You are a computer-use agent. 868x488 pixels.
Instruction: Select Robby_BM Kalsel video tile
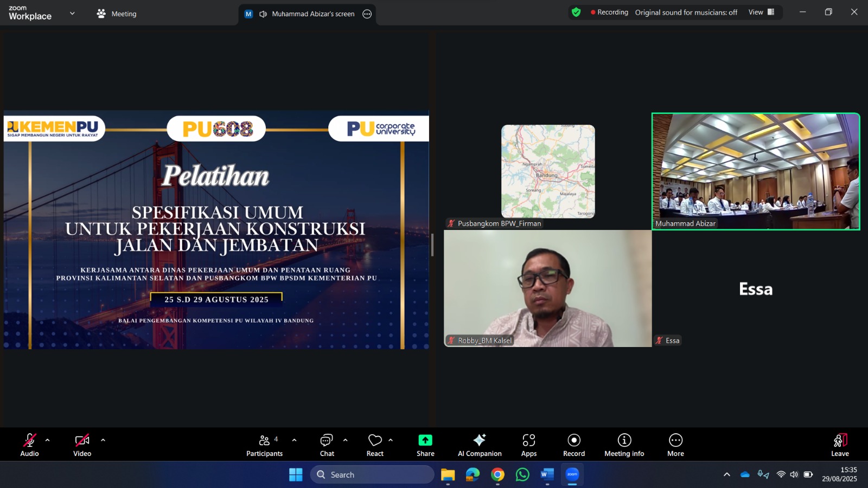(x=548, y=288)
